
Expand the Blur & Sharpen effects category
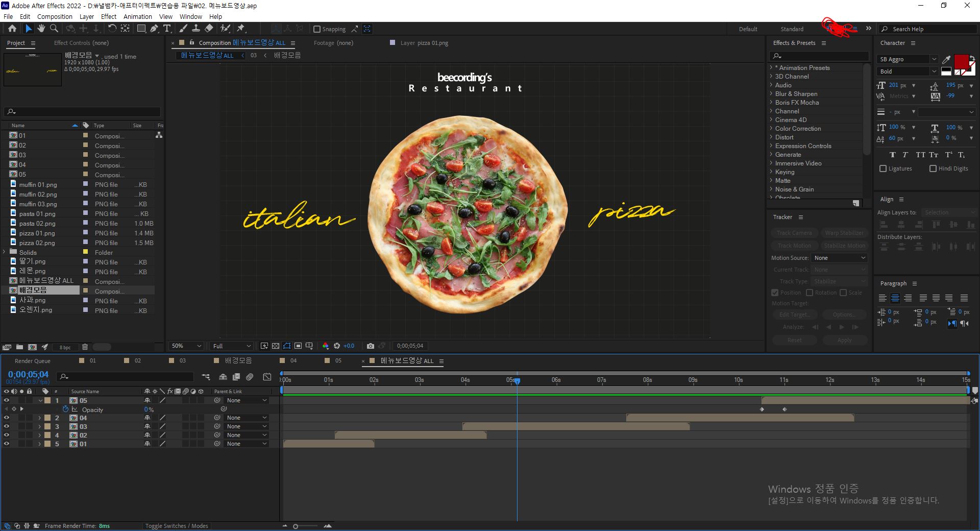point(771,94)
